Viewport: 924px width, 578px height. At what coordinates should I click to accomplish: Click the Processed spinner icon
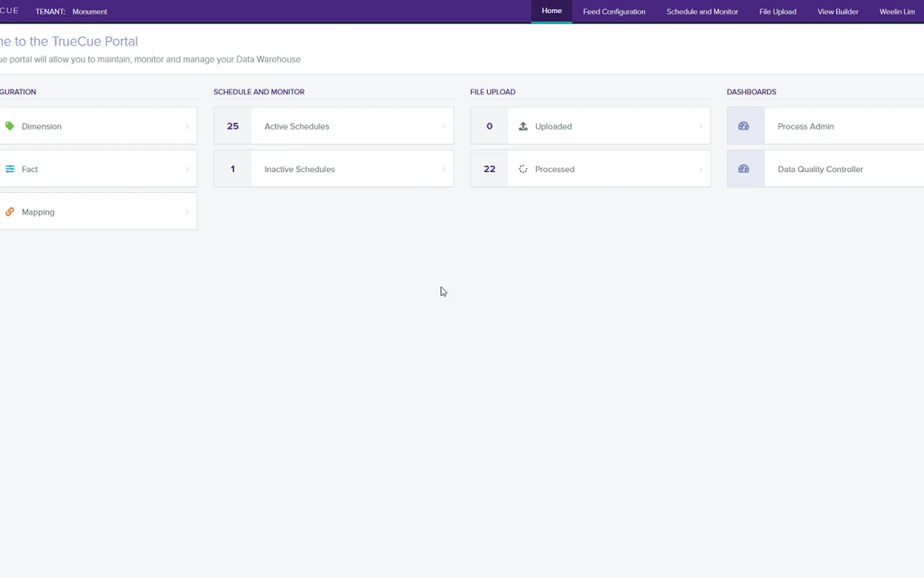pos(523,169)
